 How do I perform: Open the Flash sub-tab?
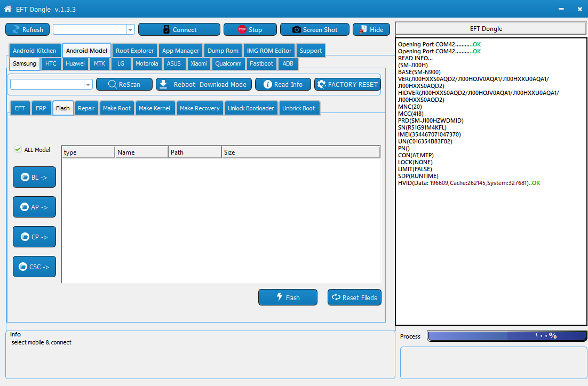(63, 108)
